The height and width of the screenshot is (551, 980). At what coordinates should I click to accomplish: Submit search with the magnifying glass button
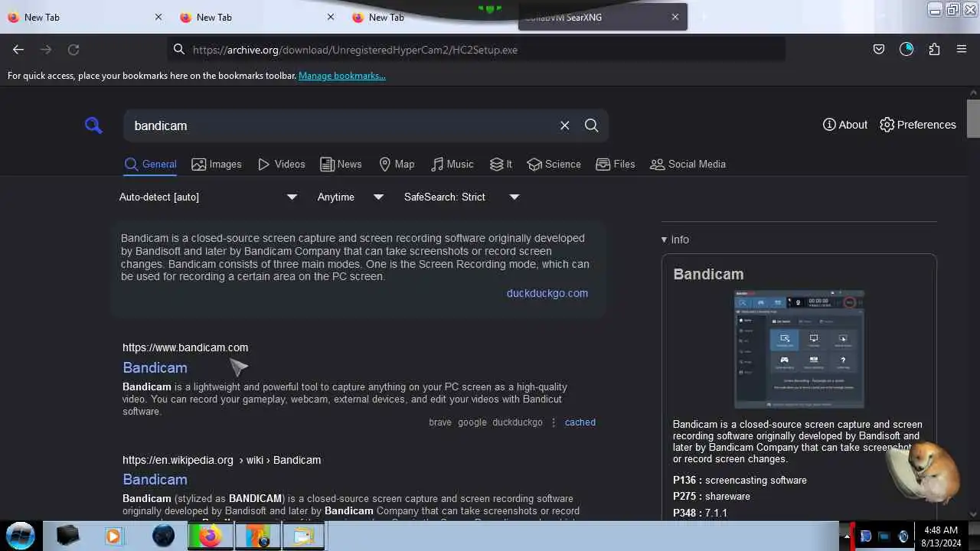592,126
